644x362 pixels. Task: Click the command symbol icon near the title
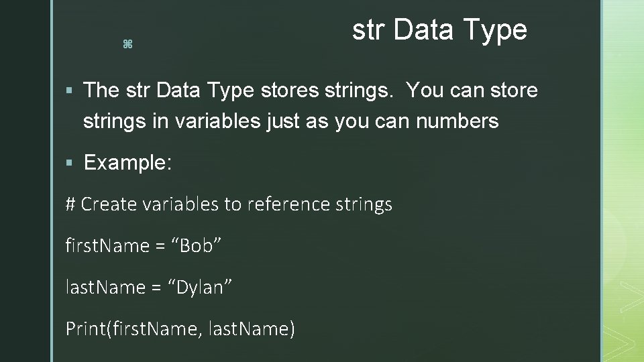[127, 44]
